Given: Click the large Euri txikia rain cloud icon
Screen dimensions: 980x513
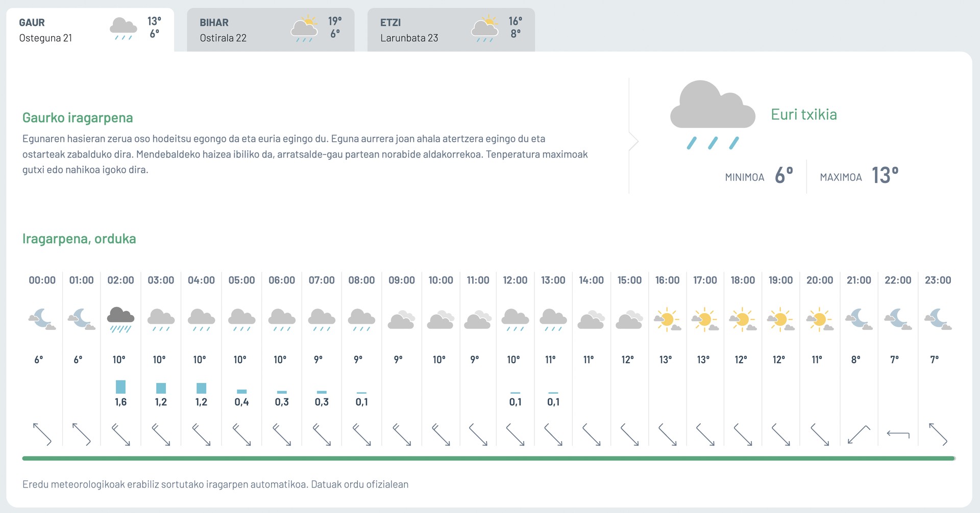Looking at the screenshot, I should tap(713, 115).
